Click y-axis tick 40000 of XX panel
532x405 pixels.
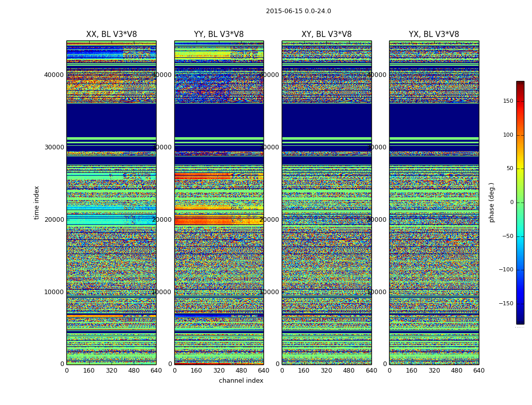click(x=54, y=75)
